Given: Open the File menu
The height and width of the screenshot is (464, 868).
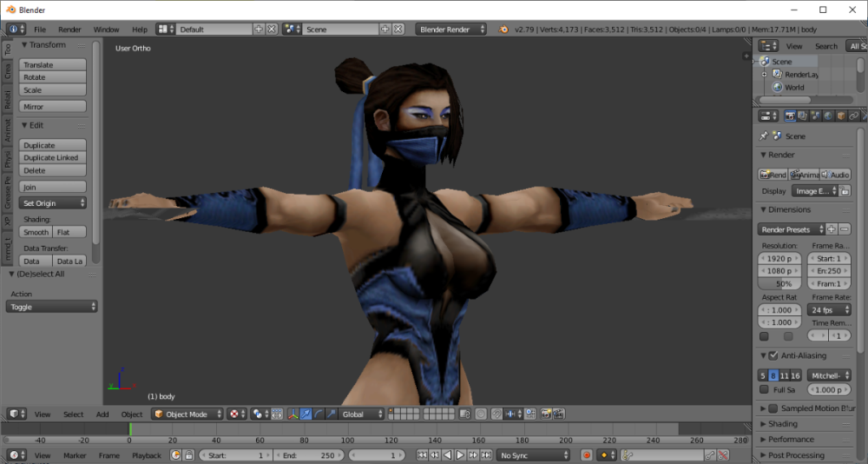Looking at the screenshot, I should [40, 30].
